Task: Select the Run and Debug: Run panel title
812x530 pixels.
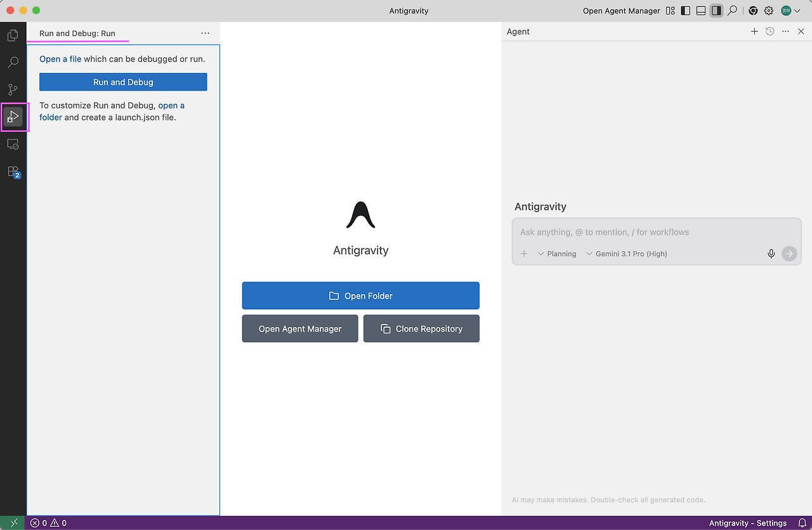Action: pyautogui.click(x=77, y=33)
